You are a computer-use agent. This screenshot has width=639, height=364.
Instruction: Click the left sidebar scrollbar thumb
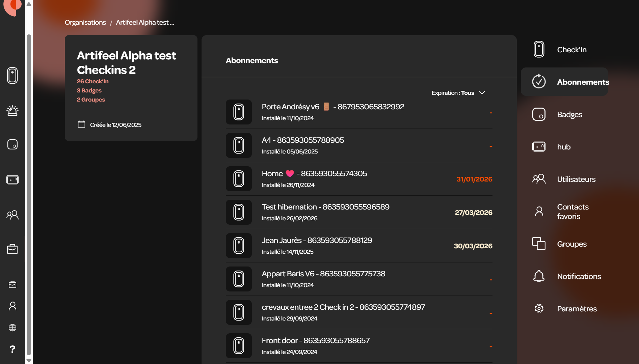29,194
